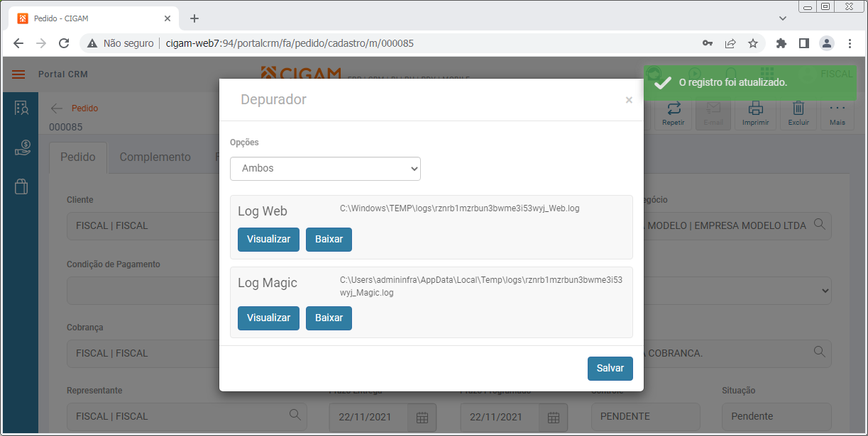Click the Log Web file path text
The image size is (868, 436).
pos(460,208)
